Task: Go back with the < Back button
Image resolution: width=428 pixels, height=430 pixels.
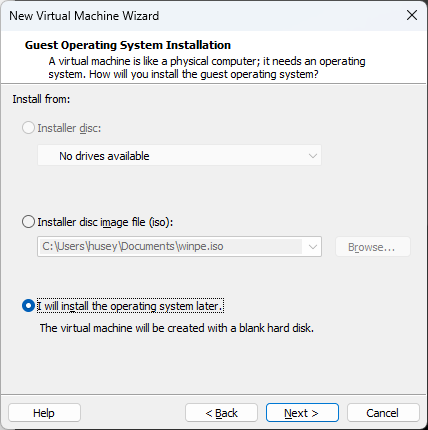Action: point(221,413)
